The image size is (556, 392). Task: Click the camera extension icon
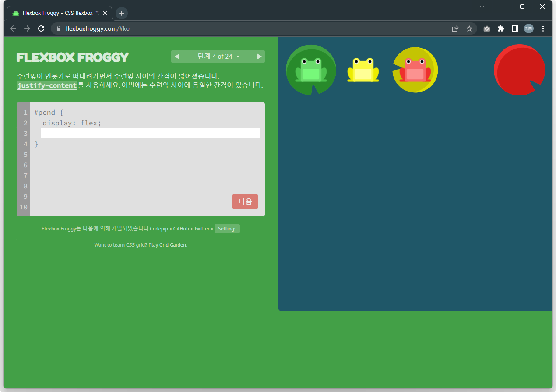[x=487, y=28]
